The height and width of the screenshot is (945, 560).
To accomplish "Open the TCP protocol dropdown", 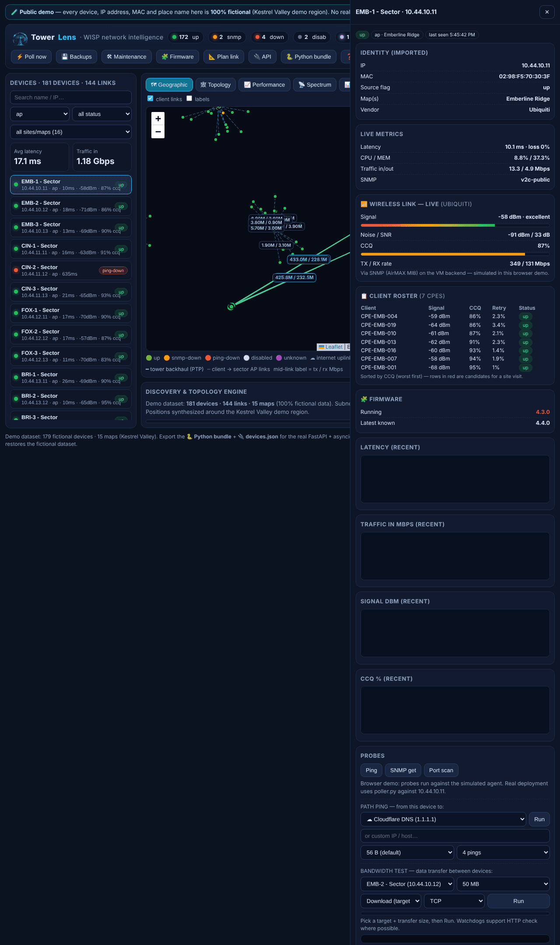I will (454, 901).
